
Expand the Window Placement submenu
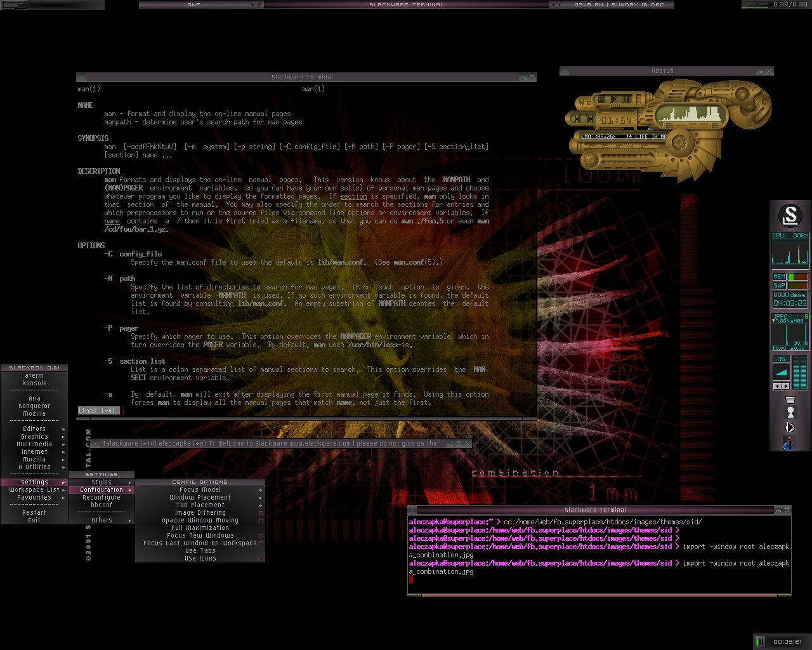tap(200, 498)
